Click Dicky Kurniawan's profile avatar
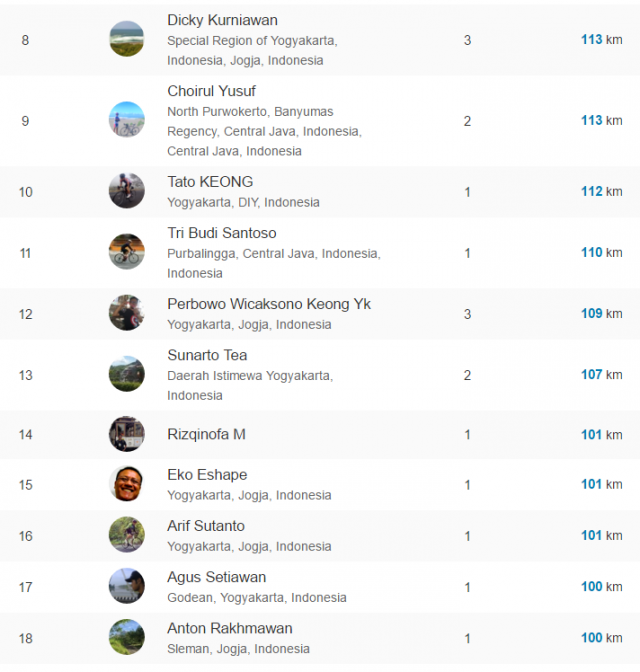Viewport: 640px width, 672px height. (127, 39)
